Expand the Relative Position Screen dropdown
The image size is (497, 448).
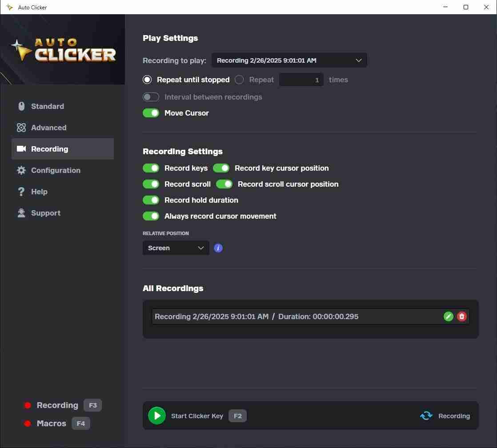pyautogui.click(x=176, y=248)
